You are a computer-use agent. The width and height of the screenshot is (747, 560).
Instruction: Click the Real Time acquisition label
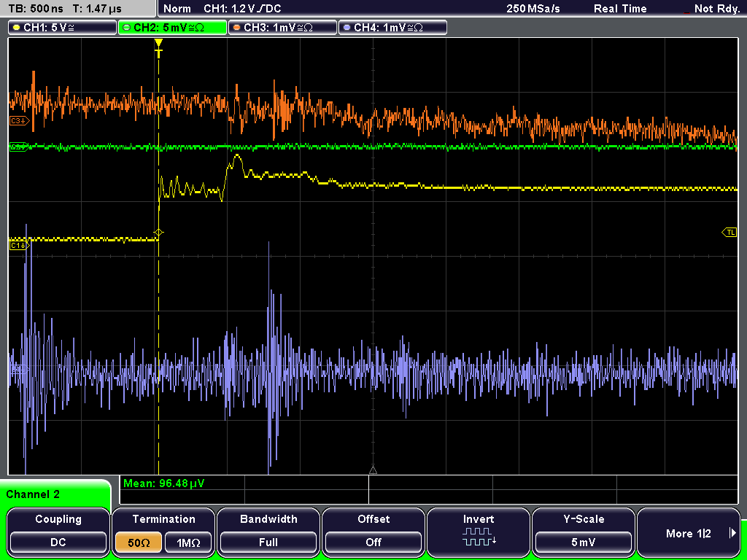[620, 9]
